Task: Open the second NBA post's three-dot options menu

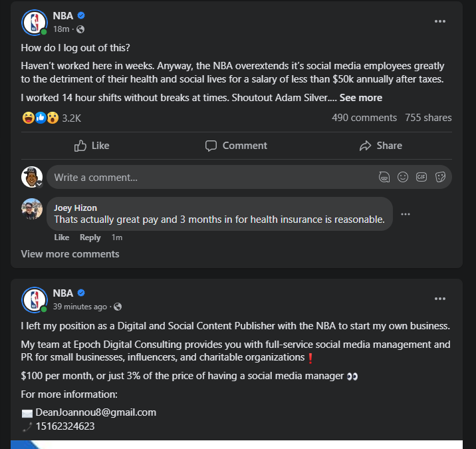Action: pos(439,299)
